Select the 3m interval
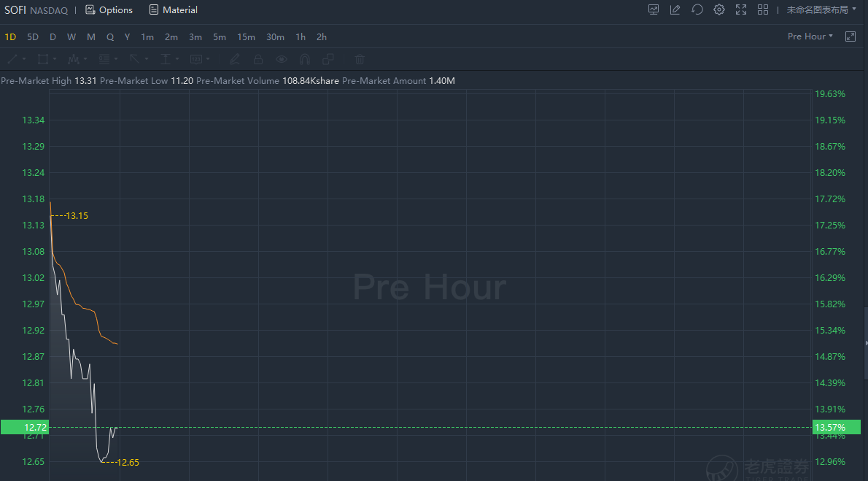This screenshot has height=481, width=868. click(x=195, y=37)
